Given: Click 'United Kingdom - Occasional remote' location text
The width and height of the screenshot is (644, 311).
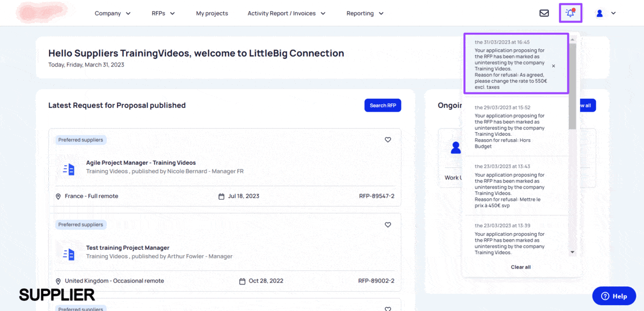Looking at the screenshot, I should [114, 281].
